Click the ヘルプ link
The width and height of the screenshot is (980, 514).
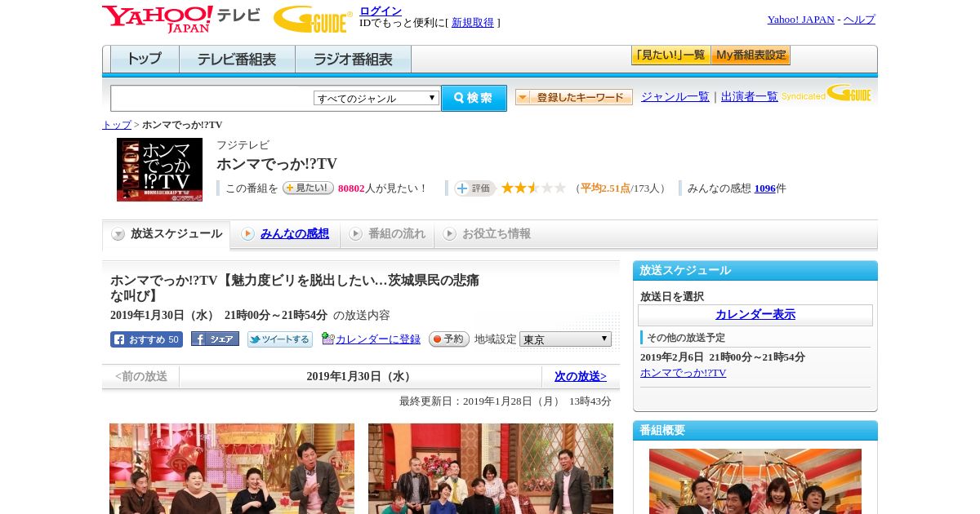pos(859,19)
